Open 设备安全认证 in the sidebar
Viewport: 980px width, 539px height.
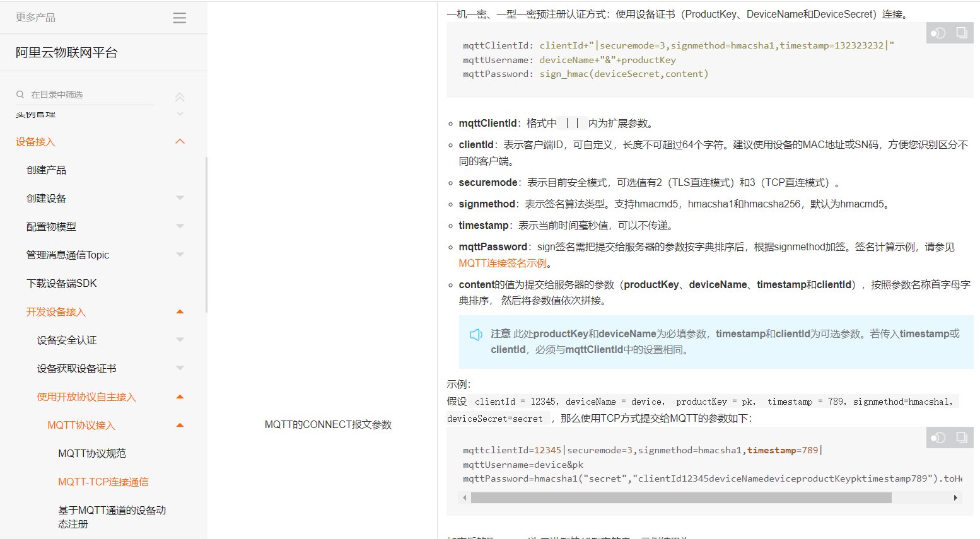pyautogui.click(x=67, y=340)
